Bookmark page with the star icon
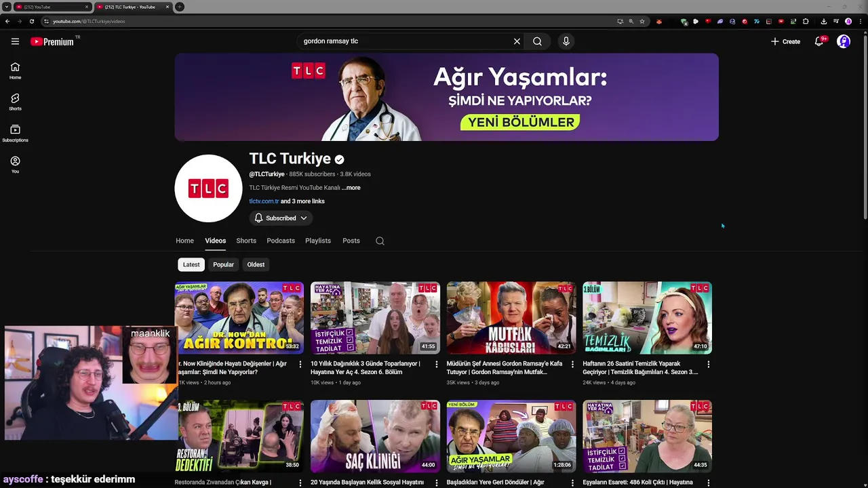 [642, 22]
